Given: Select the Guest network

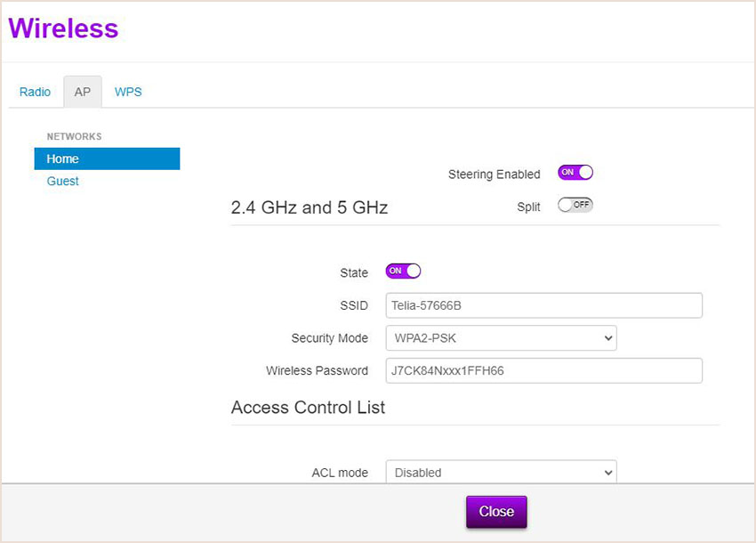Looking at the screenshot, I should click(62, 181).
